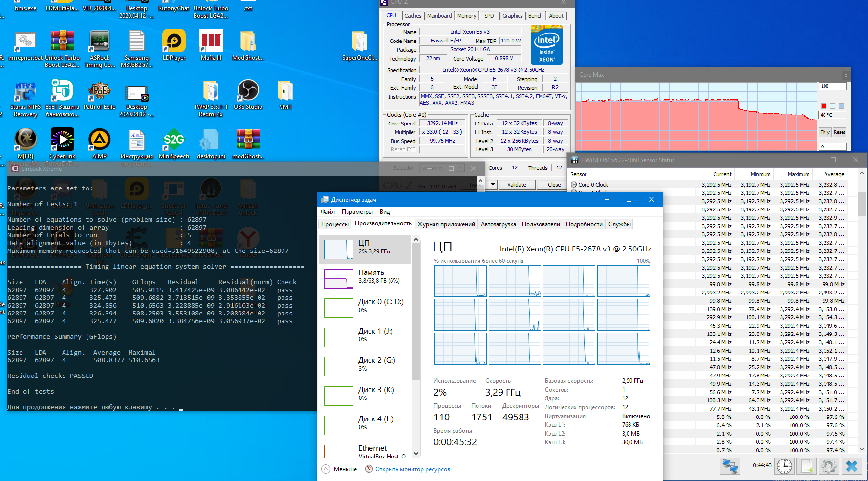Image resolution: width=868 pixels, height=481 pixels.
Task: Open the TWRP 3.3.1-1 Redmi 4x folder
Action: click(x=211, y=98)
